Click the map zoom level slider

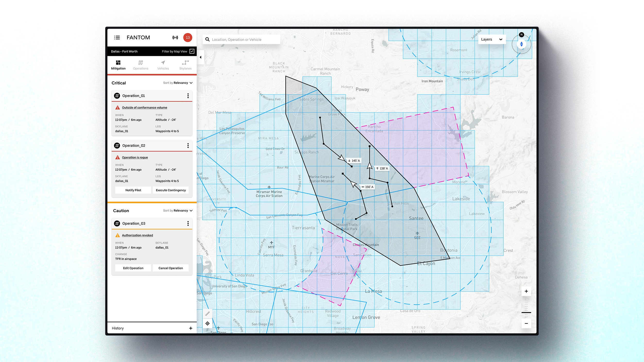pyautogui.click(x=526, y=312)
